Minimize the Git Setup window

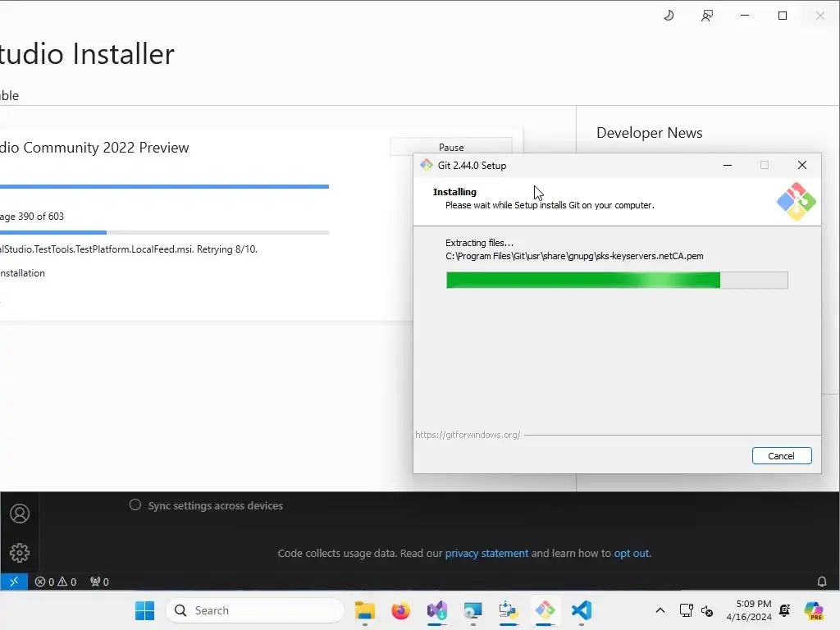click(x=728, y=165)
